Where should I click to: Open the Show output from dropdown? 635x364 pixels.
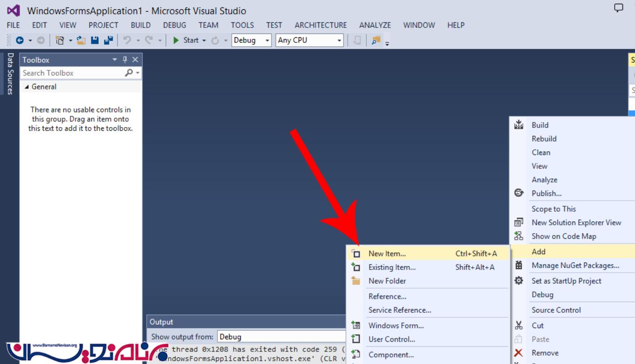coord(281,337)
